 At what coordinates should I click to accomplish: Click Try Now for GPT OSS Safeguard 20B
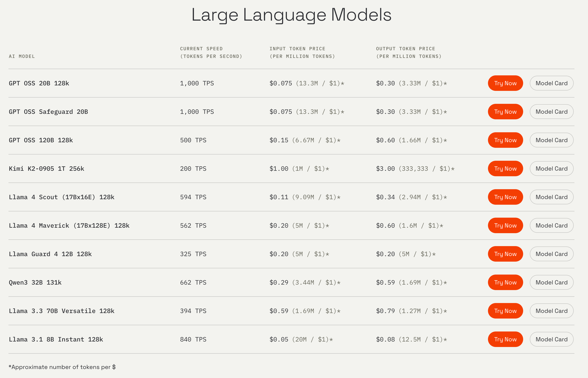[x=505, y=112]
